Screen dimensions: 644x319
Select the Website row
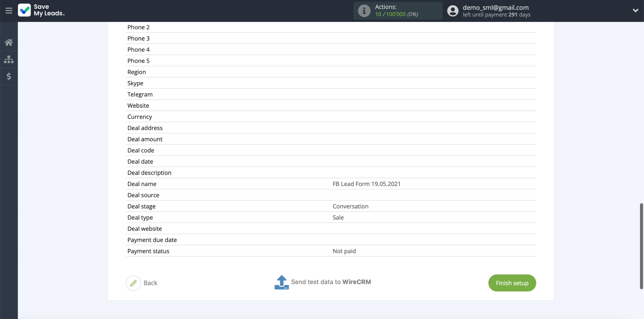pos(331,105)
